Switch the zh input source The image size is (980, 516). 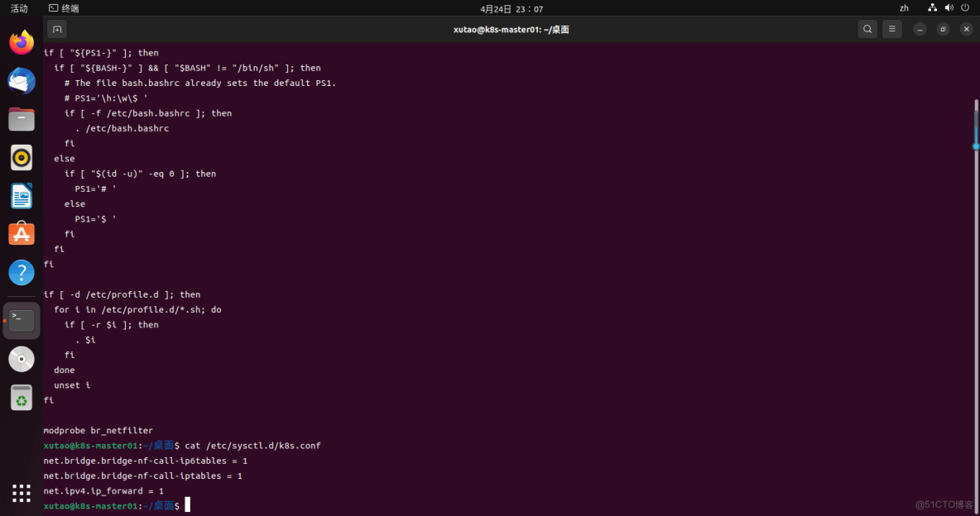[904, 8]
